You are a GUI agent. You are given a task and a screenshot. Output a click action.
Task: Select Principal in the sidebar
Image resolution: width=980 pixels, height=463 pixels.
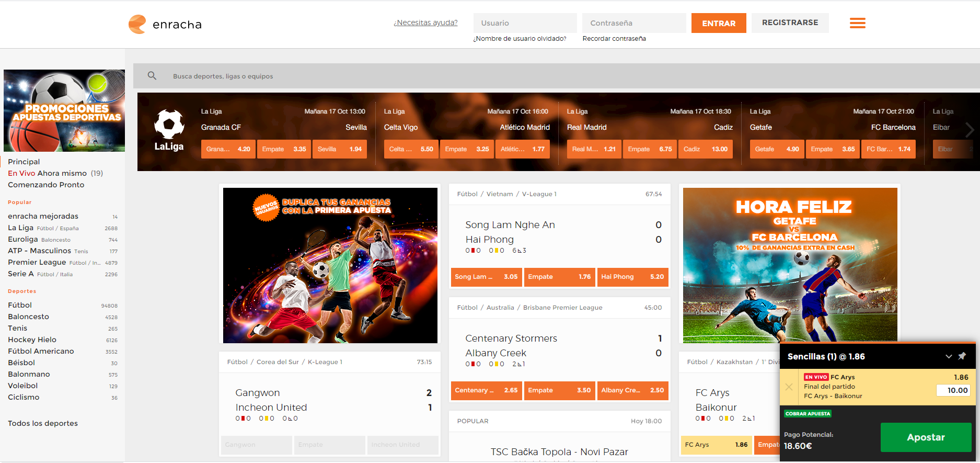point(24,162)
